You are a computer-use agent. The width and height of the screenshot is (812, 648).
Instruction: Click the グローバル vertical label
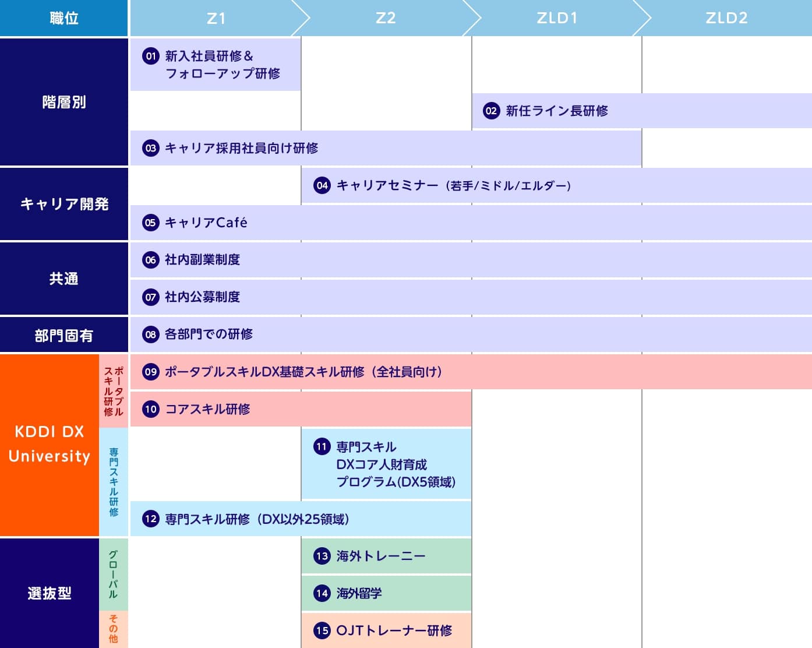click(114, 574)
